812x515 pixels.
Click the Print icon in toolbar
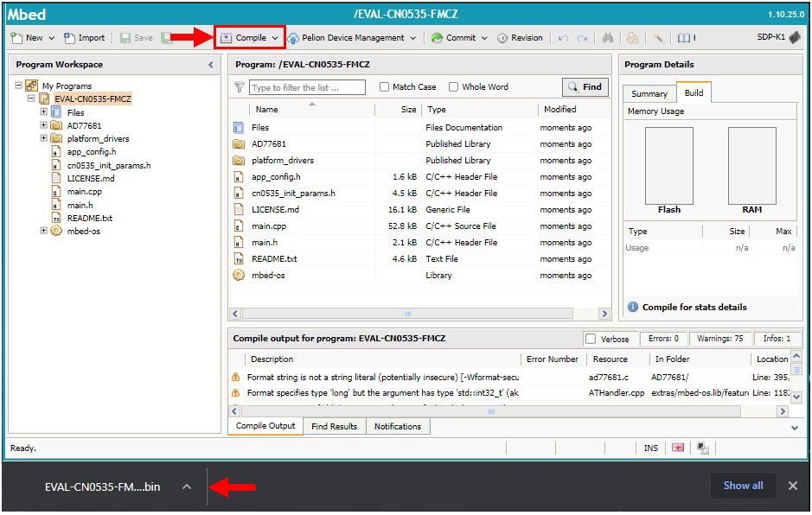(633, 38)
